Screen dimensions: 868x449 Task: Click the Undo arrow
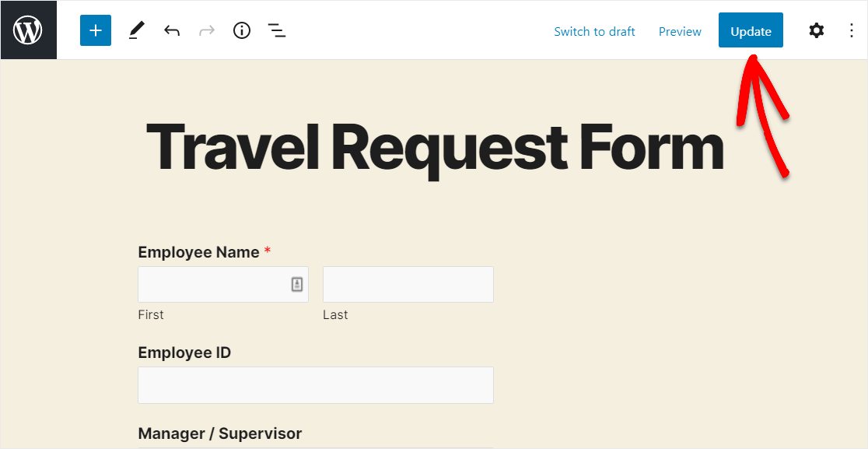[172, 31]
